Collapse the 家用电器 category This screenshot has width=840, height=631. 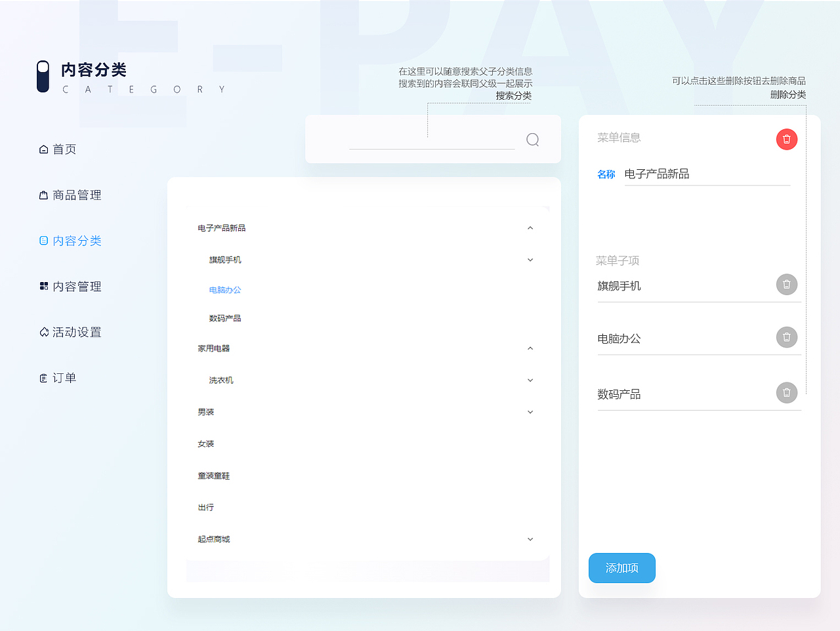pyautogui.click(x=530, y=348)
